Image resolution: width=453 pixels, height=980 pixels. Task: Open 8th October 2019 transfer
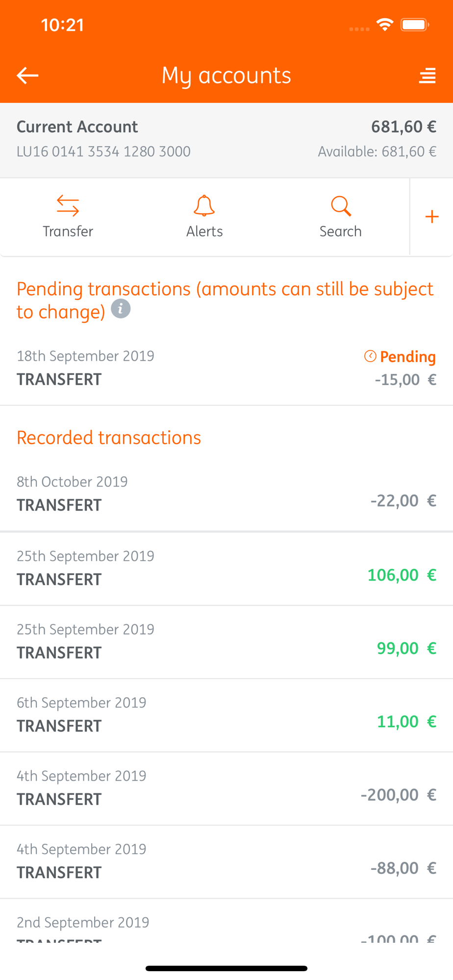pyautogui.click(x=226, y=493)
